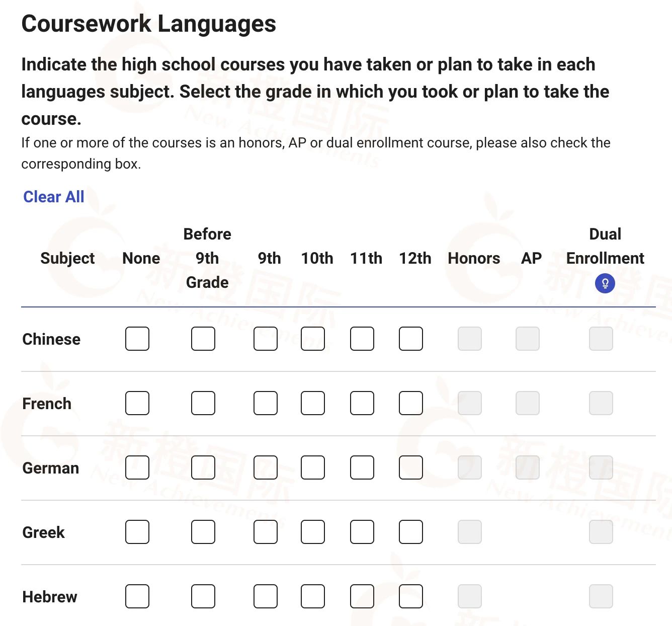Check 10th grade for Greek
This screenshot has height=626, width=672.
click(313, 532)
